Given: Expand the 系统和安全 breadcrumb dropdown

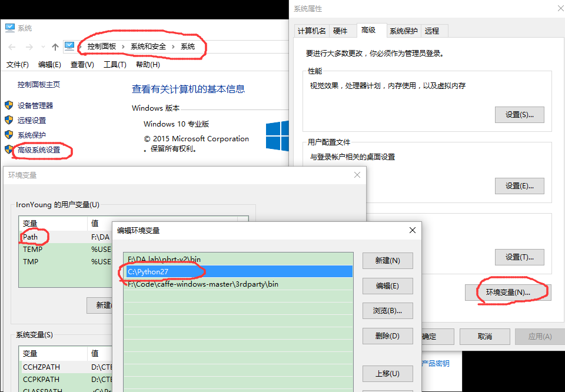Looking at the screenshot, I should [172, 46].
